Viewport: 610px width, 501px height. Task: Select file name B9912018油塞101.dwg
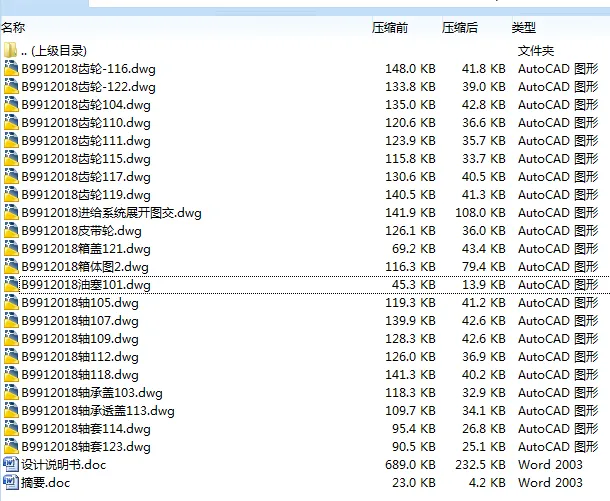(x=86, y=285)
